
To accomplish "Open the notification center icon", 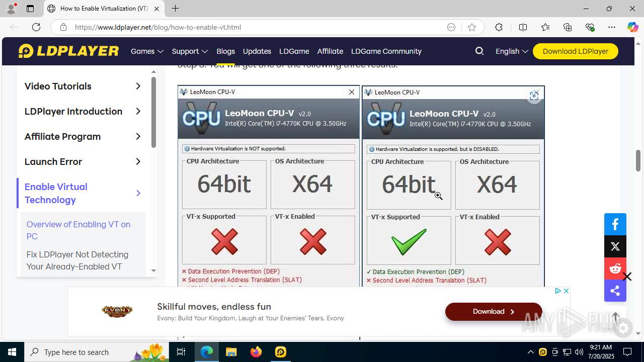I will click(627, 352).
